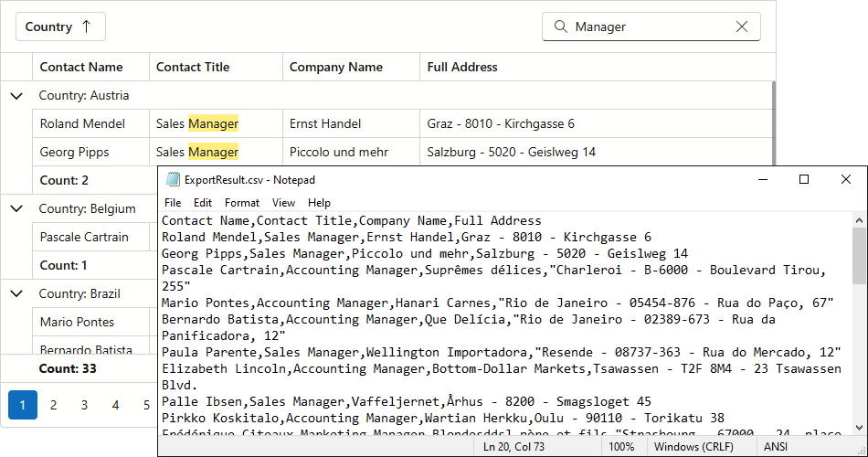Click Notepad scrollbar up arrow
Viewport: 868px width, 457px height.
(x=859, y=220)
